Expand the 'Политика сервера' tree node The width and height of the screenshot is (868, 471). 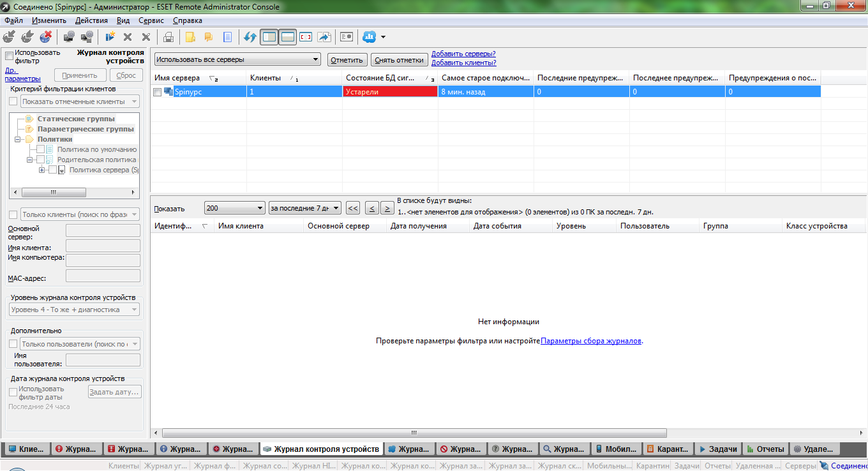(42, 170)
